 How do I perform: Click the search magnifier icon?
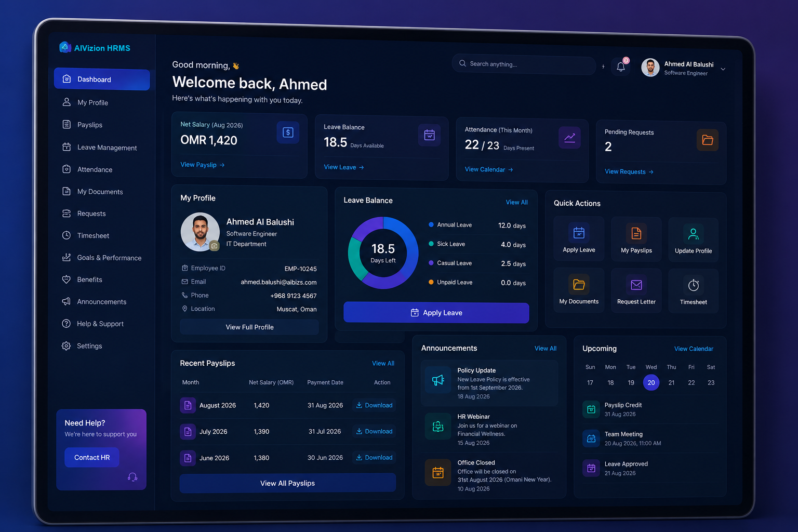462,63
